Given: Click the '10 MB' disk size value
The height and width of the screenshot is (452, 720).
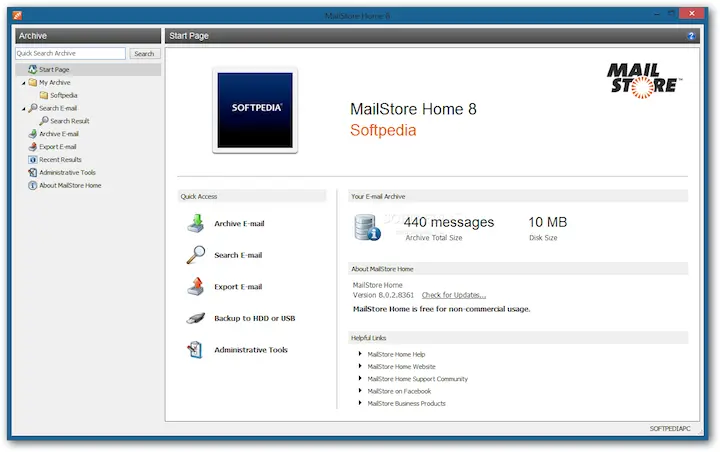Looking at the screenshot, I should [x=547, y=222].
